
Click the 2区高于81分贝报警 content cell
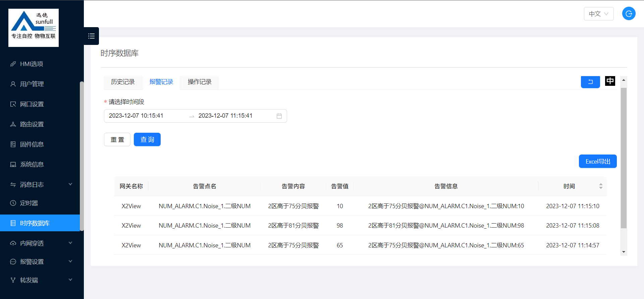tap(293, 225)
